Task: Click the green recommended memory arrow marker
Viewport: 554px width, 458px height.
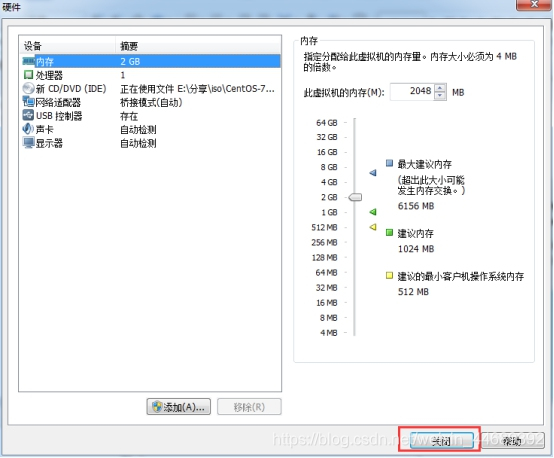Action: click(x=373, y=212)
